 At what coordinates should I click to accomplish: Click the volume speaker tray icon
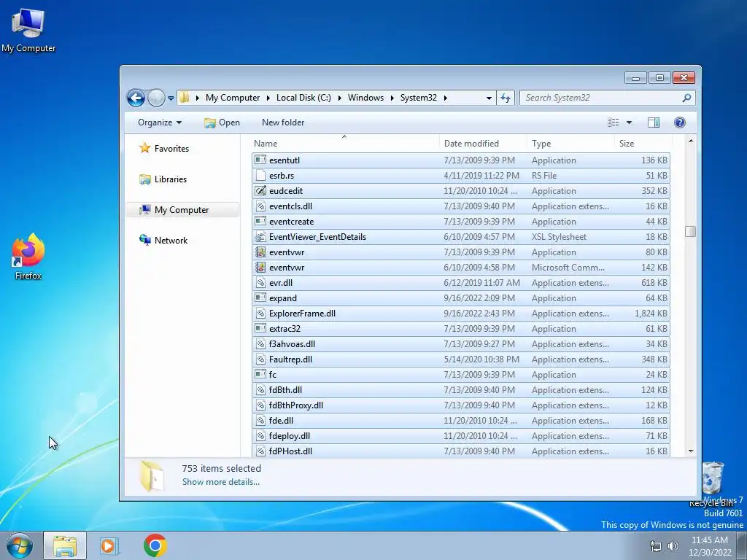pyautogui.click(x=673, y=546)
